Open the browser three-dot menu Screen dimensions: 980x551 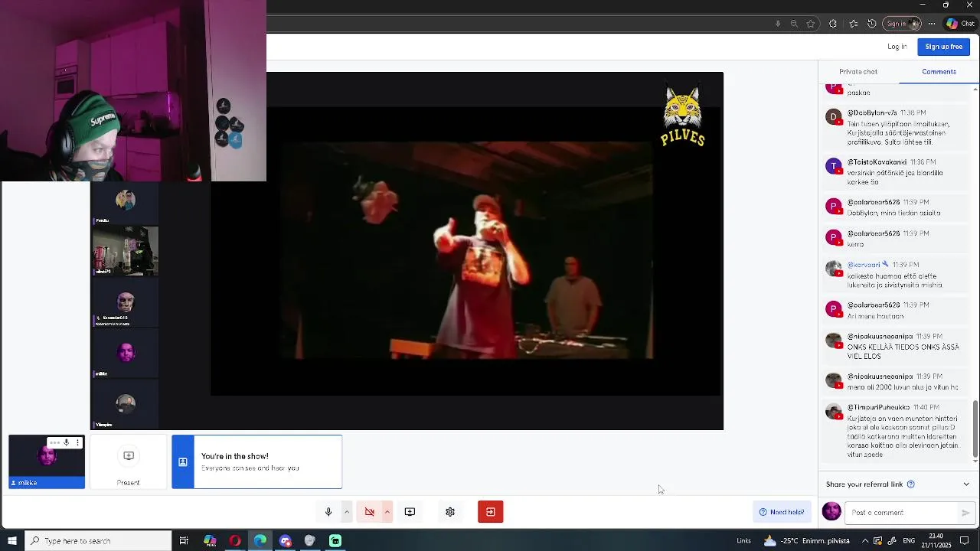(932, 24)
